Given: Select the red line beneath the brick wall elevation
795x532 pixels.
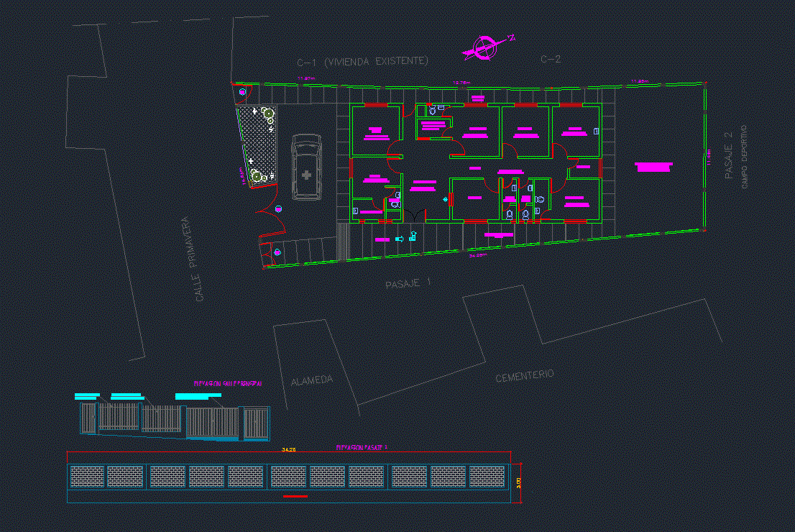Looking at the screenshot, I should click(x=295, y=496).
